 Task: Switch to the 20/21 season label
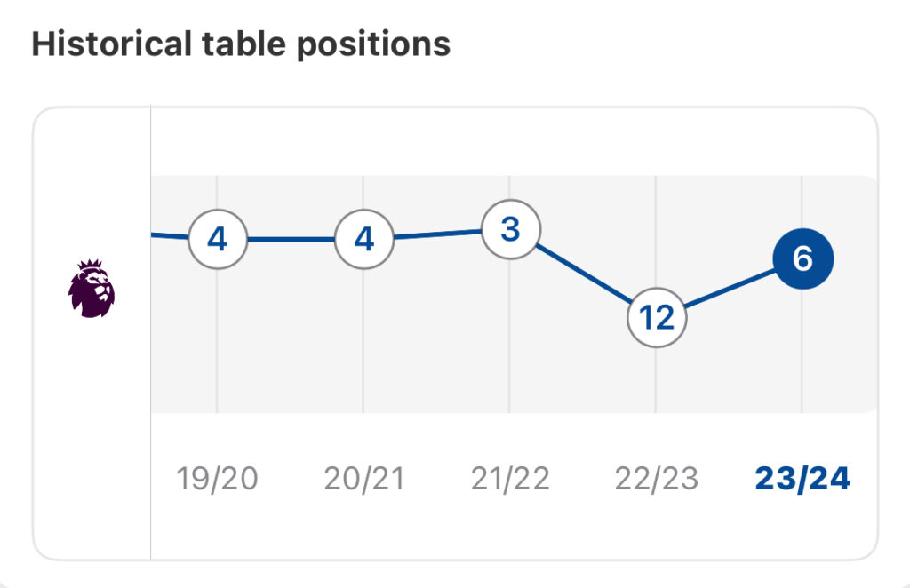point(363,479)
